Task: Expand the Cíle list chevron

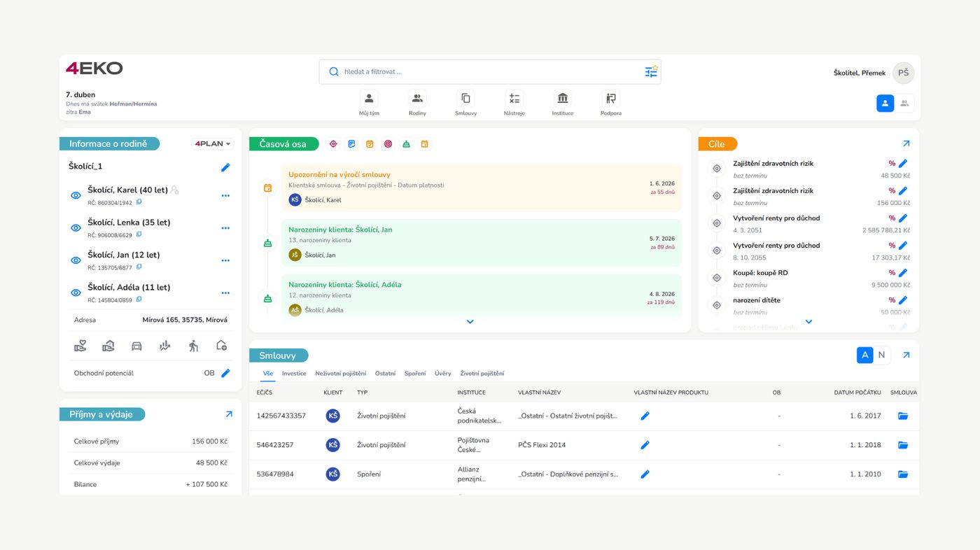Action: pyautogui.click(x=808, y=322)
